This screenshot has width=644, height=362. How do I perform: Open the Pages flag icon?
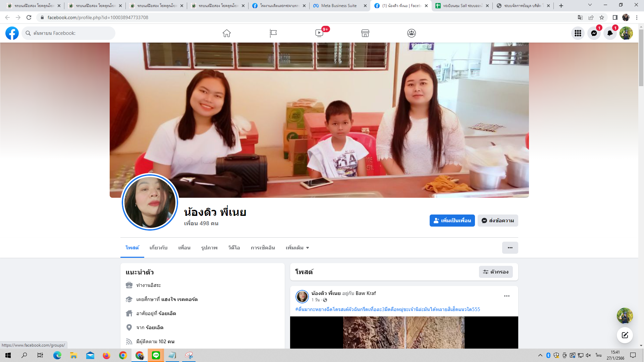(273, 33)
